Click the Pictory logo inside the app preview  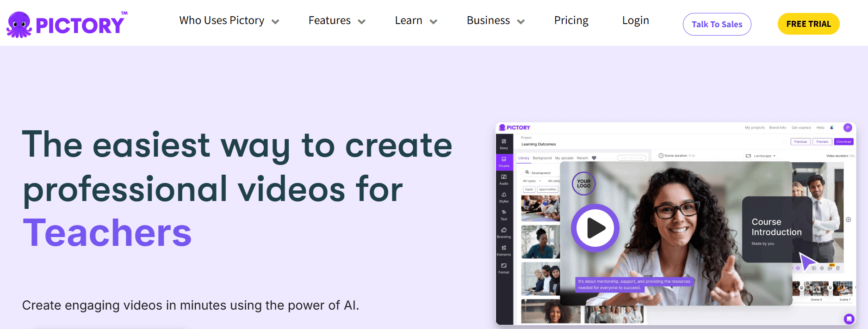[515, 128]
